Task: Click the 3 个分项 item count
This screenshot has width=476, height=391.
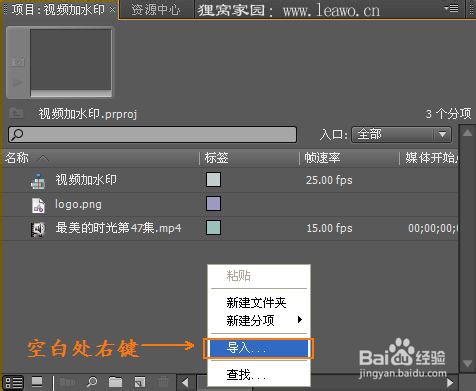Action: pos(448,114)
